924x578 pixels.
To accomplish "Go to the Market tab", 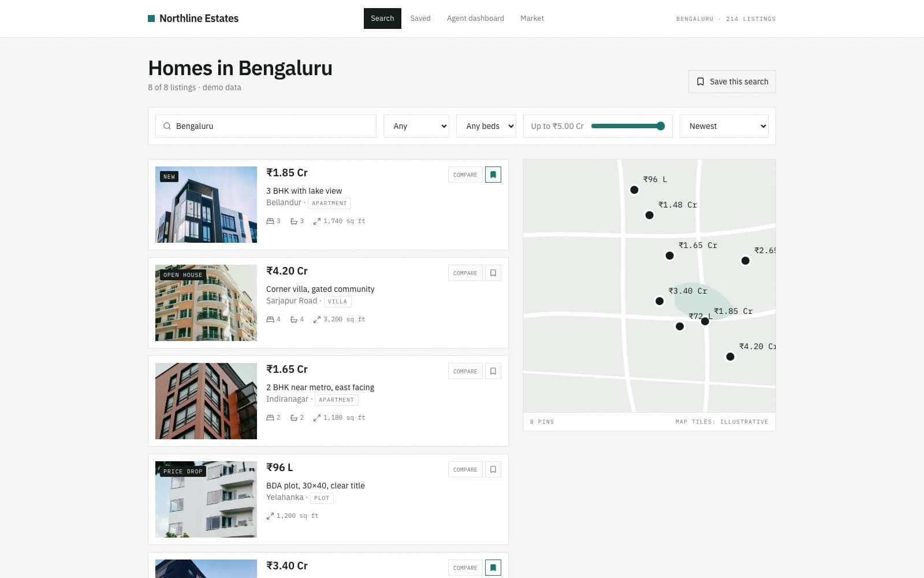I will pyautogui.click(x=532, y=18).
